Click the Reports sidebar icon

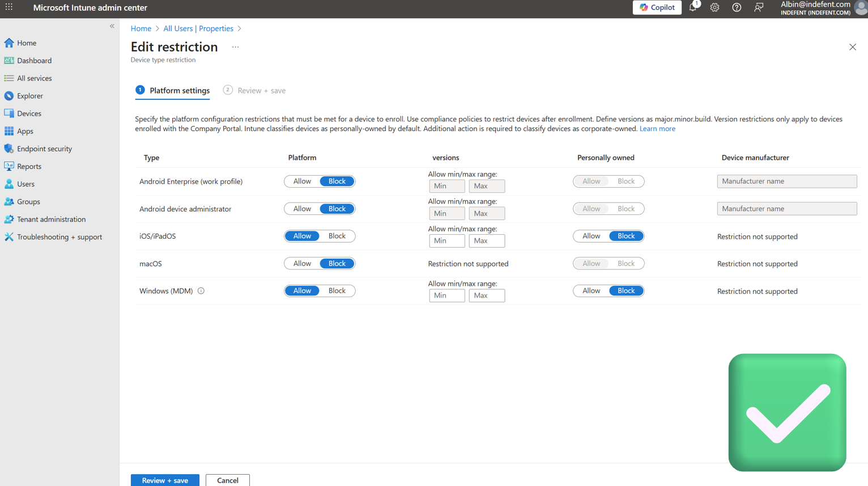click(x=9, y=166)
